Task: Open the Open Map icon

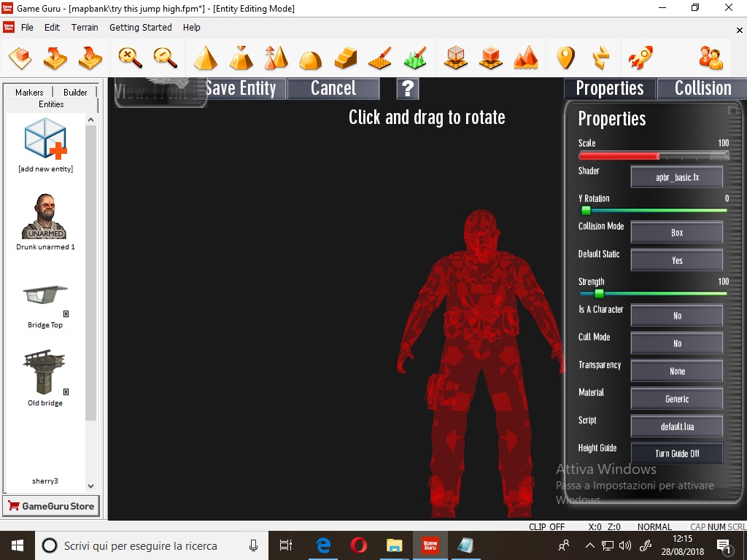Action: (x=55, y=57)
